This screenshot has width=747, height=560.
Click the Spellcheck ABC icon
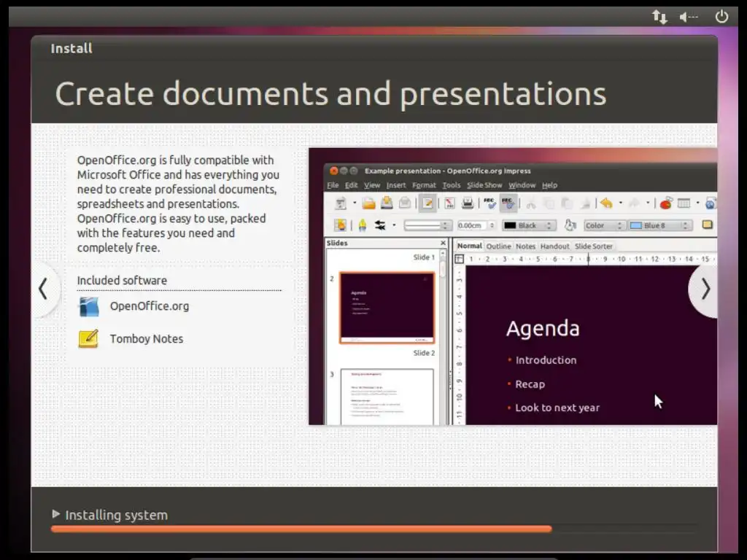(x=489, y=204)
